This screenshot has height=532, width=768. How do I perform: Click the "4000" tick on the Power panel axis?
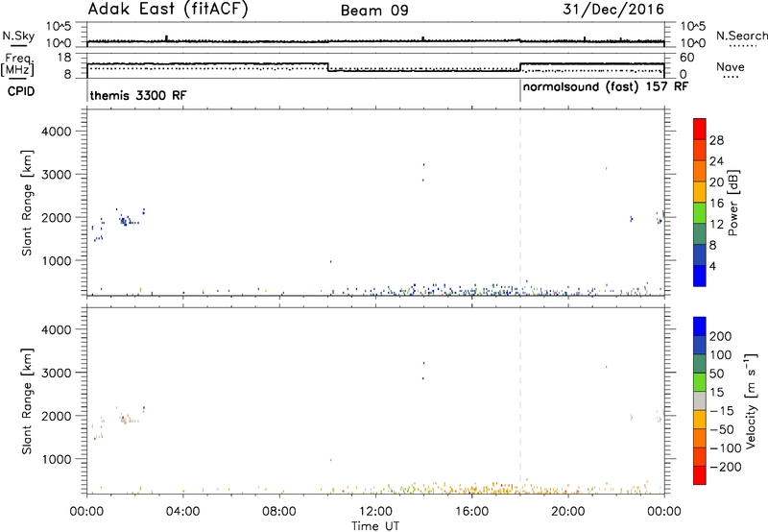pos(57,132)
